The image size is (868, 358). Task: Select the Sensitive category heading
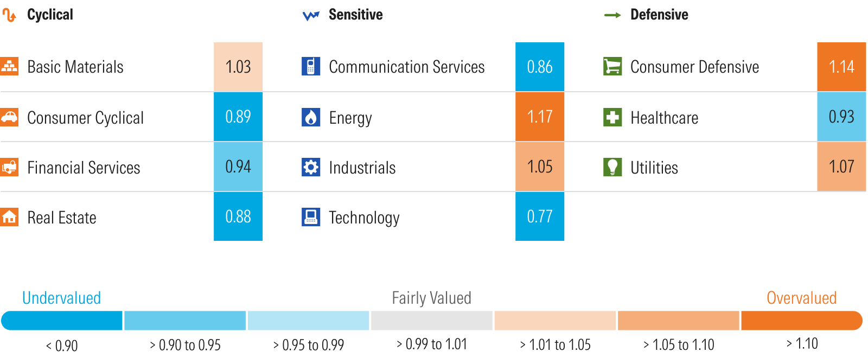(355, 15)
